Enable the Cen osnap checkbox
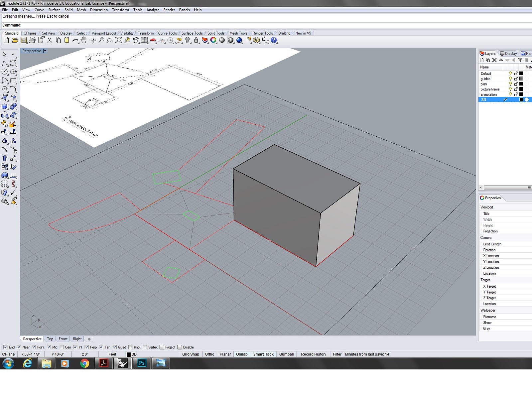532x399 pixels. click(x=62, y=347)
